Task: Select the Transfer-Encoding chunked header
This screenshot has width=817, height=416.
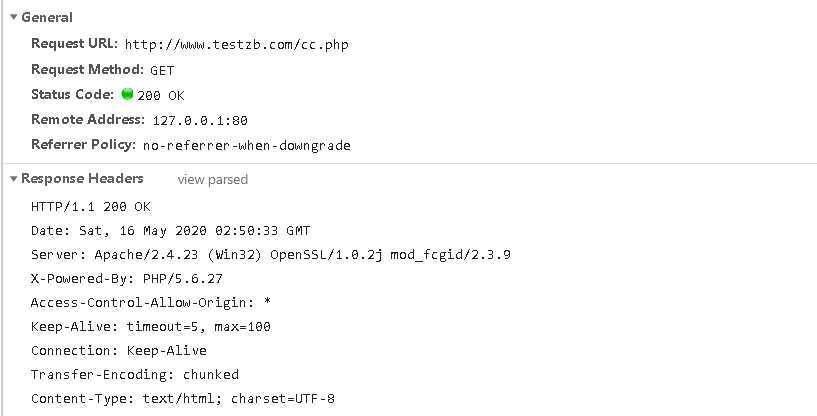Action: tap(135, 375)
